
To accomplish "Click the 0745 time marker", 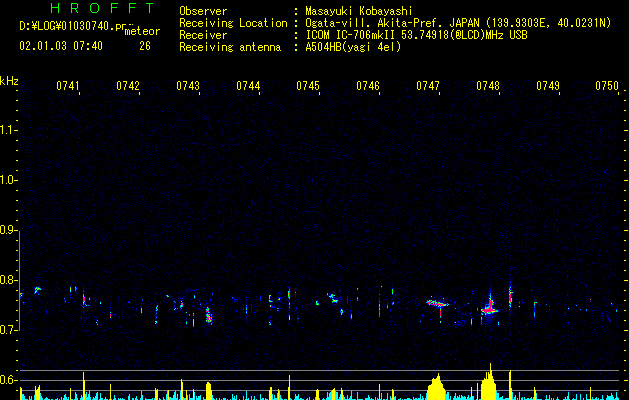I will click(x=308, y=85).
